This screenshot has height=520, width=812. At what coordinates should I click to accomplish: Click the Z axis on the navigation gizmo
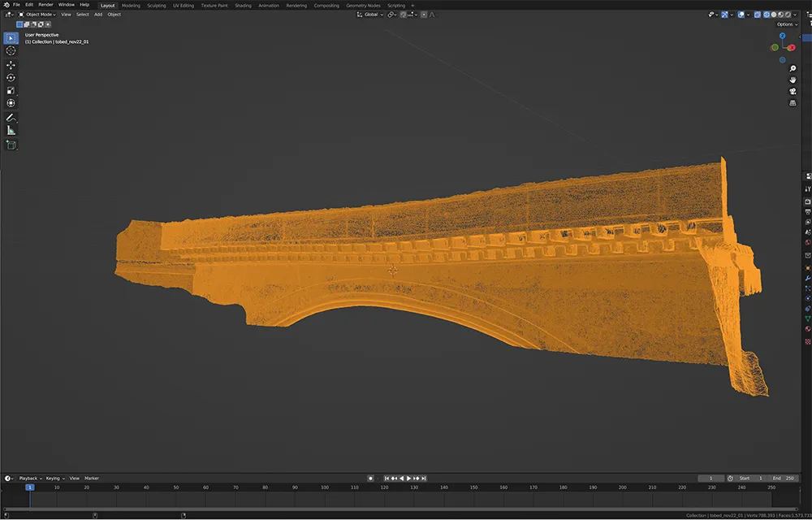point(783,36)
